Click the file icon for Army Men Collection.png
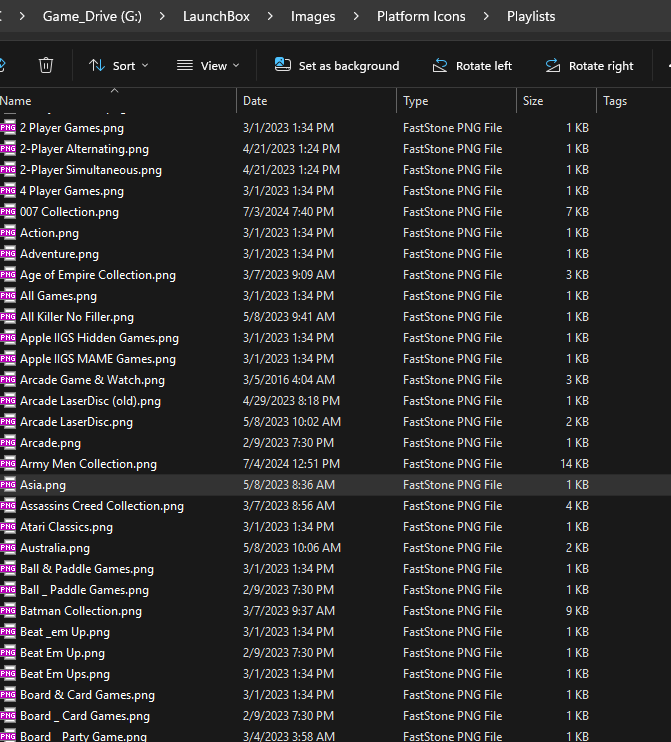The height and width of the screenshot is (742, 671). 9,464
